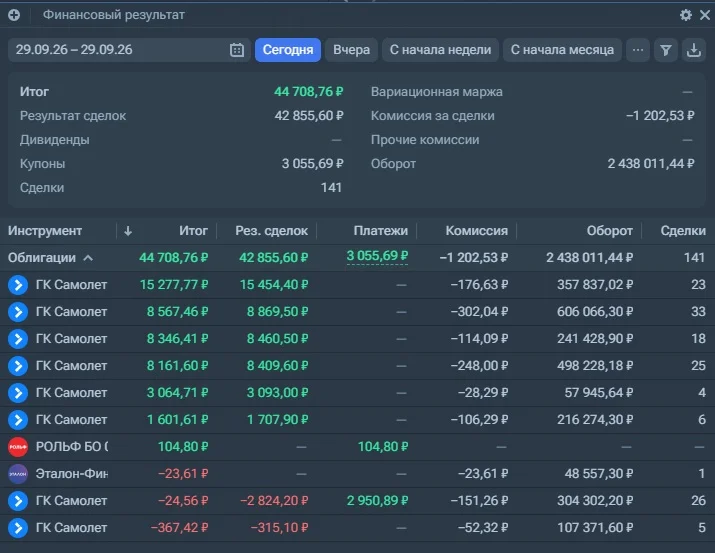Select the Вчера period button
Image resolution: width=715 pixels, height=553 pixels.
[351, 50]
